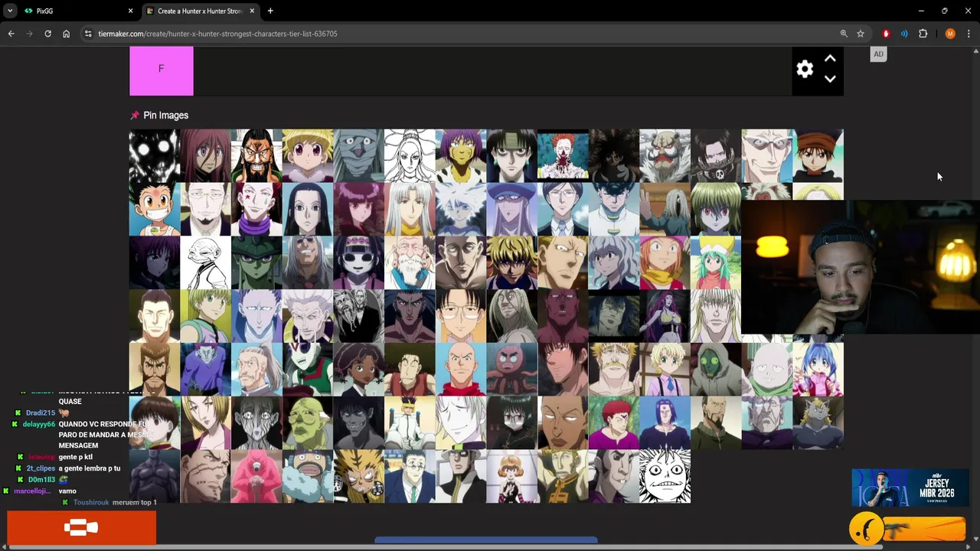
Task: Open the page zoom magnifier icon
Action: (x=844, y=34)
